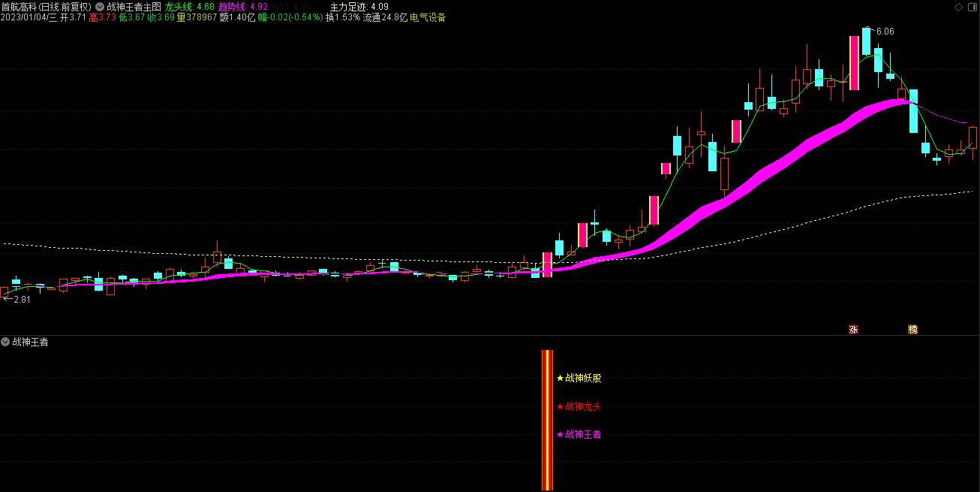
Task: Click the magenta star beside 战神王者
Action: pos(560,434)
